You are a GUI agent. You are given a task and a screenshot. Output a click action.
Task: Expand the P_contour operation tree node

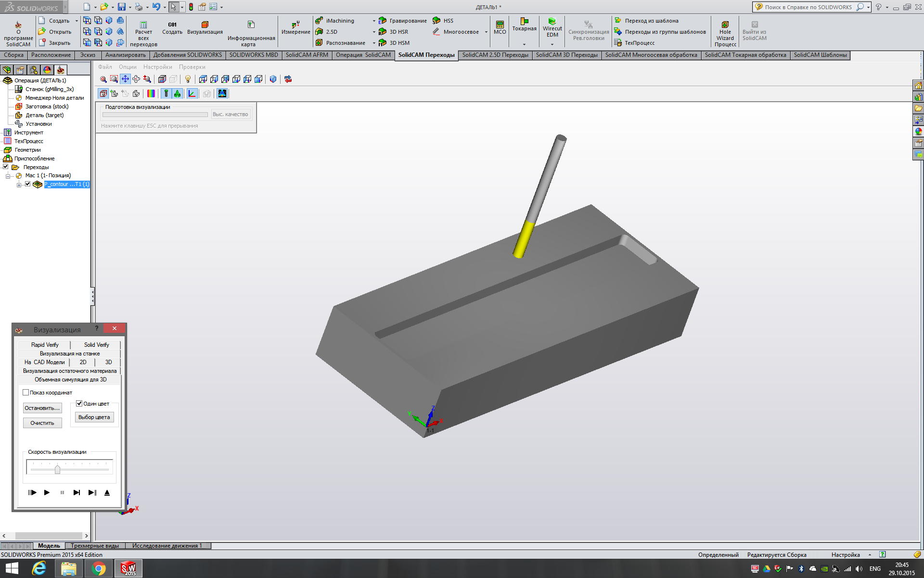coord(19,185)
